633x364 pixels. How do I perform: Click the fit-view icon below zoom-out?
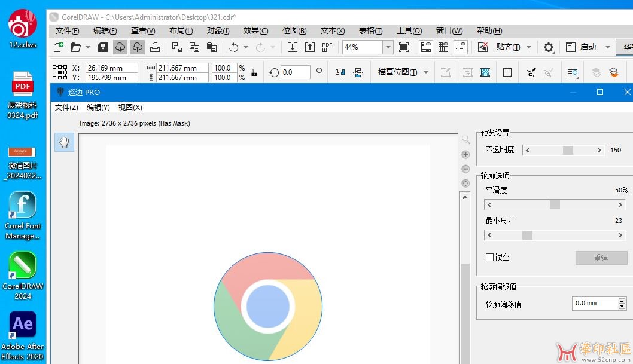tap(465, 183)
